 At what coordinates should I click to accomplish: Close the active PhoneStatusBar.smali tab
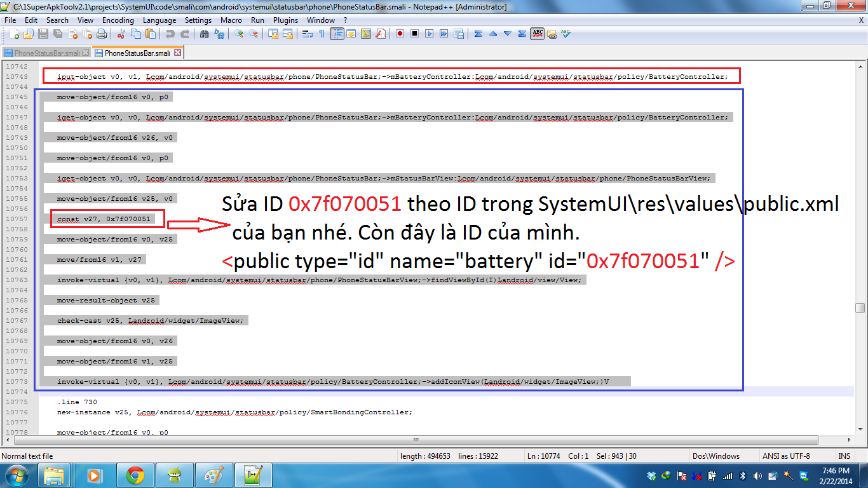tap(178, 53)
